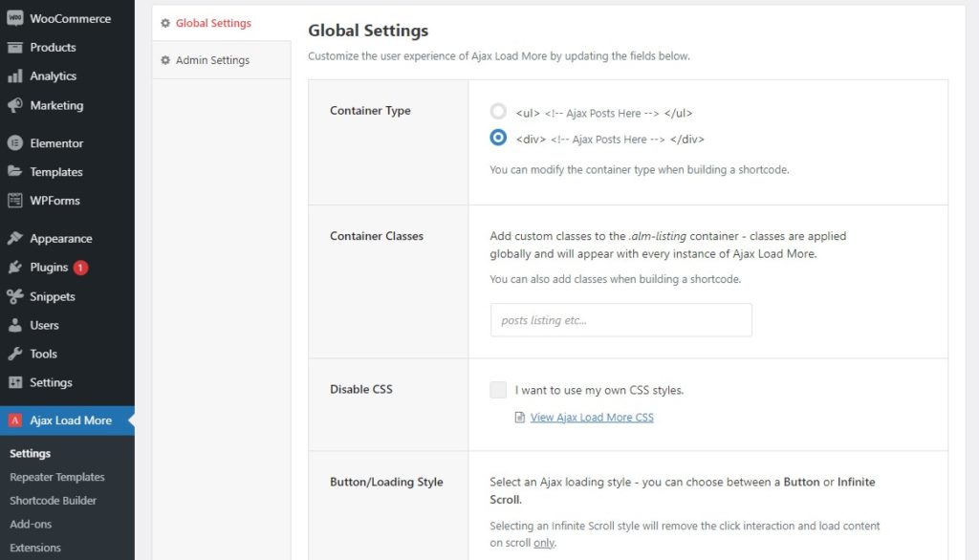979x560 pixels.
Task: Click the Tools wrench icon
Action: tap(15, 354)
